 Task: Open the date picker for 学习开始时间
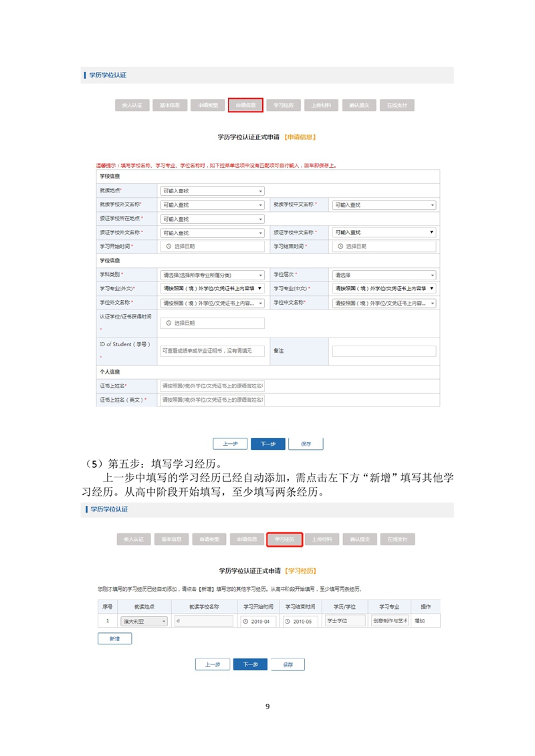[167, 247]
